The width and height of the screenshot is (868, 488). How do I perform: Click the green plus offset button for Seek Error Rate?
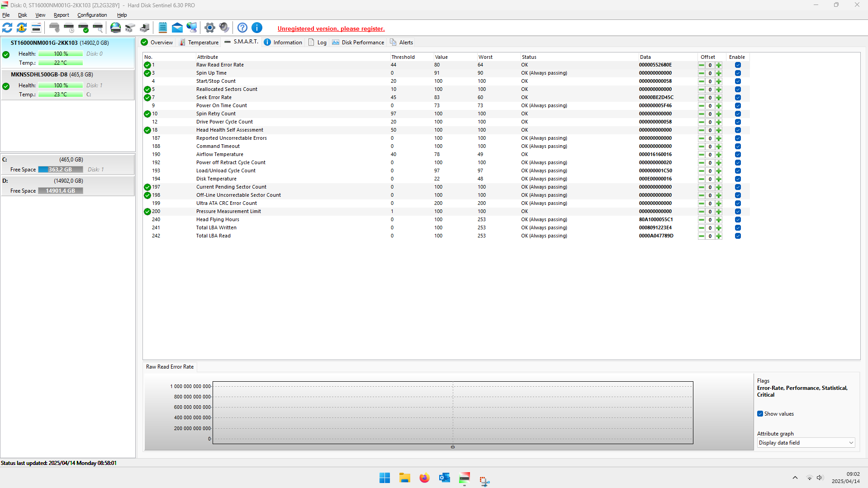719,98
